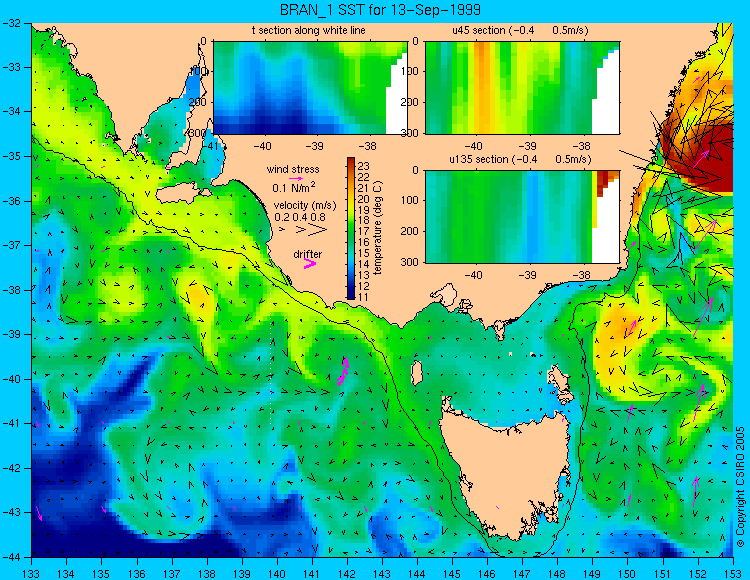The image size is (750, 580).
Task: Click the main map latitude label -44
Action: (11, 557)
